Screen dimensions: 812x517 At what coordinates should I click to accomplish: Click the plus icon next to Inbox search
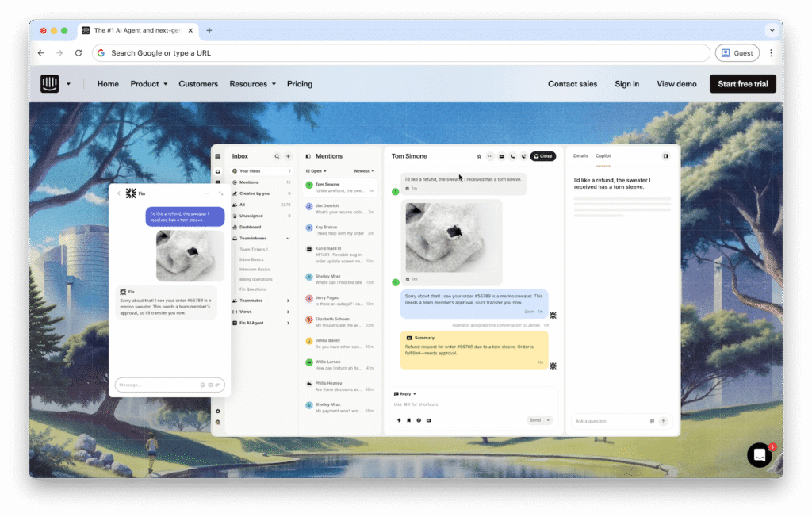coord(288,156)
